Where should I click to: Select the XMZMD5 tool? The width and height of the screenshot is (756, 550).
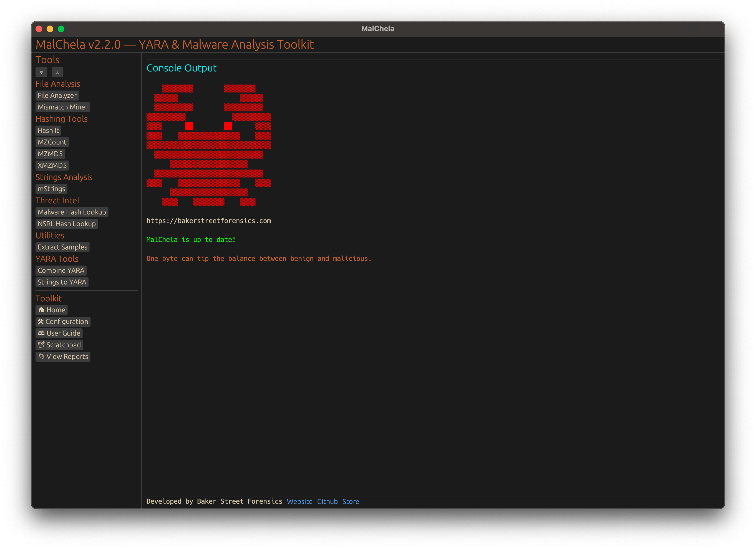tap(52, 166)
